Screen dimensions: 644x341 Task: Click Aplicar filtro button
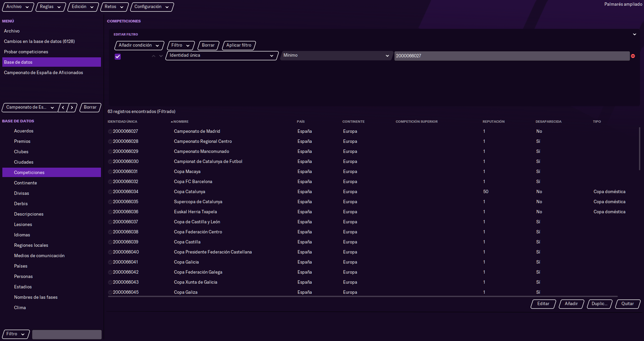coord(239,45)
